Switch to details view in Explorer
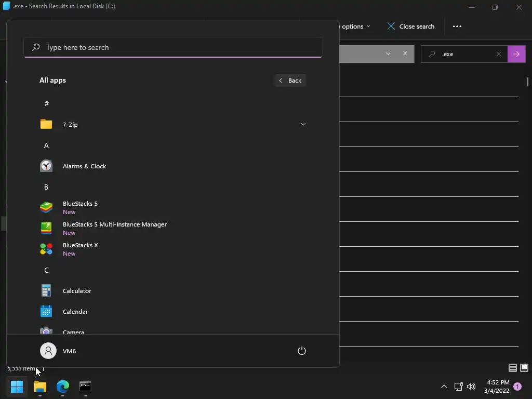This screenshot has width=532, height=399. coord(513,368)
